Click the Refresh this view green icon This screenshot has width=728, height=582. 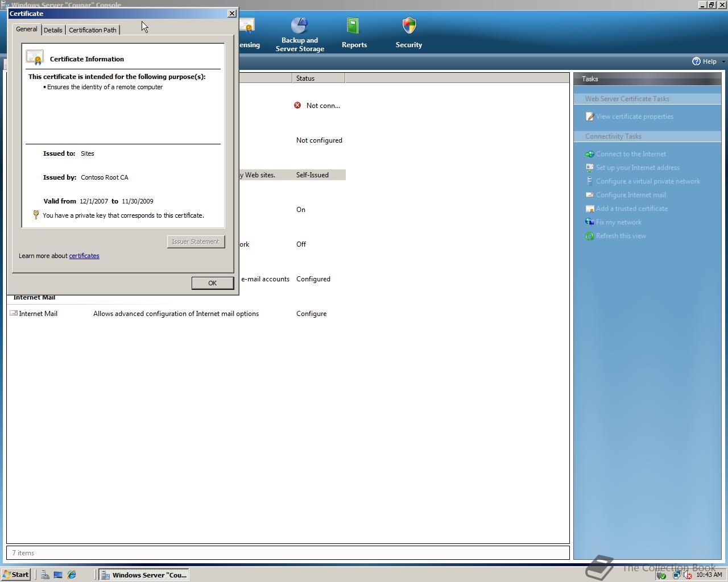point(590,236)
